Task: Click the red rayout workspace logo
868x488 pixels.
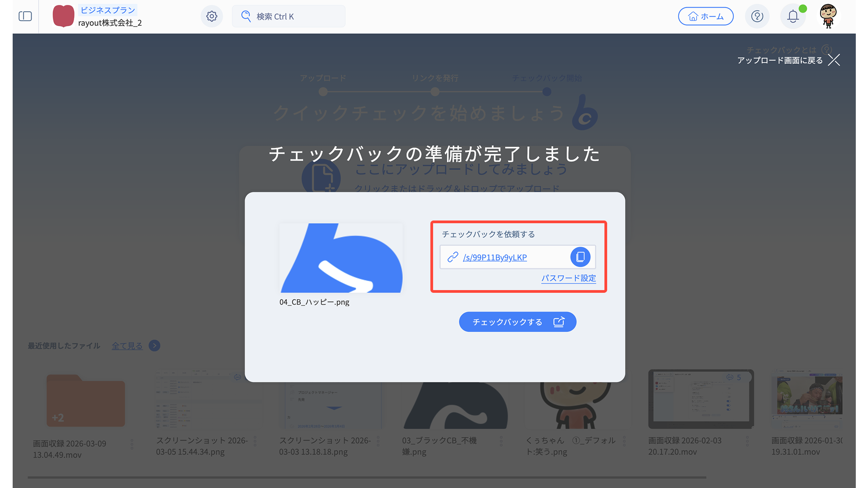Action: point(63,16)
